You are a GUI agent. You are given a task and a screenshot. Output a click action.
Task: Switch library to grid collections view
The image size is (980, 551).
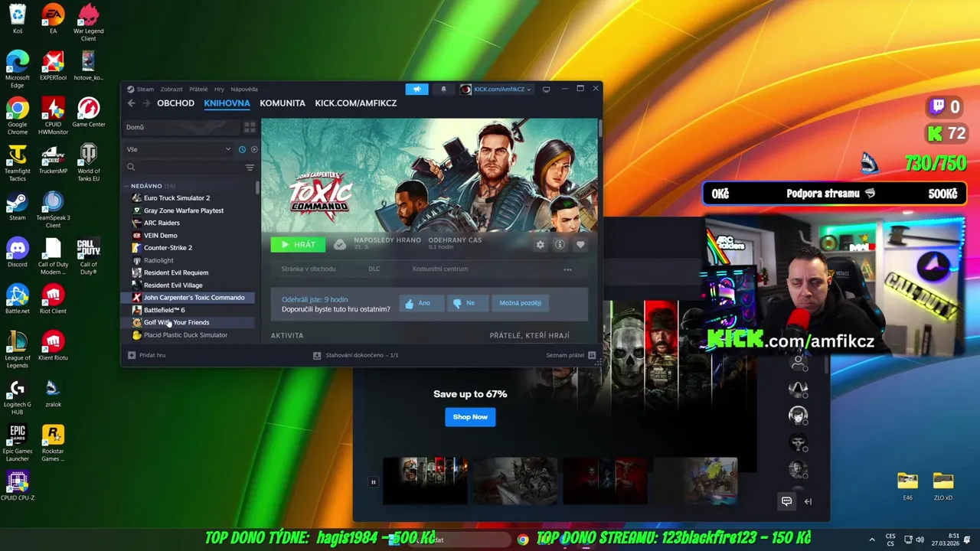click(250, 127)
